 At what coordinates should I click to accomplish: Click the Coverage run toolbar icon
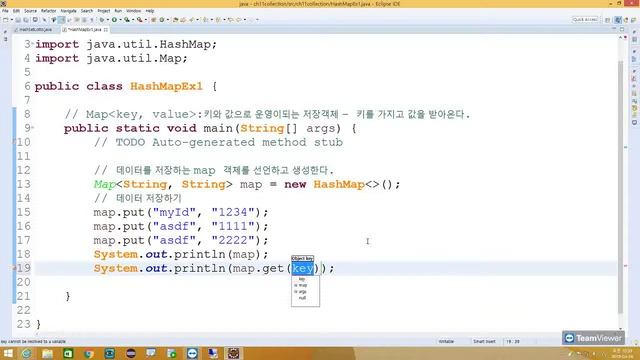coord(127,20)
